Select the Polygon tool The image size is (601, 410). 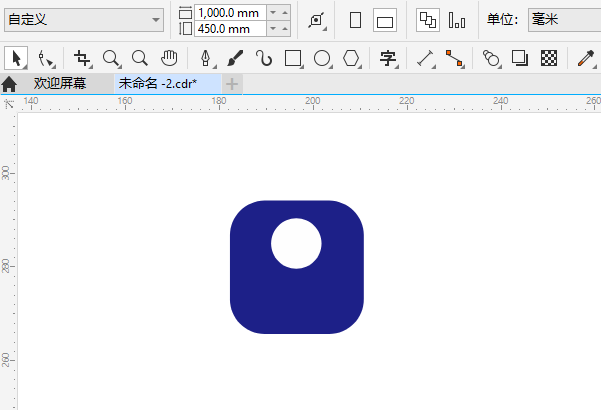pyautogui.click(x=351, y=59)
